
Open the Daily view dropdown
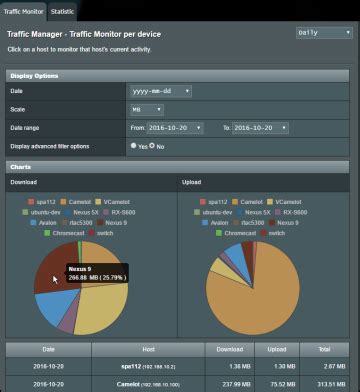pos(324,33)
